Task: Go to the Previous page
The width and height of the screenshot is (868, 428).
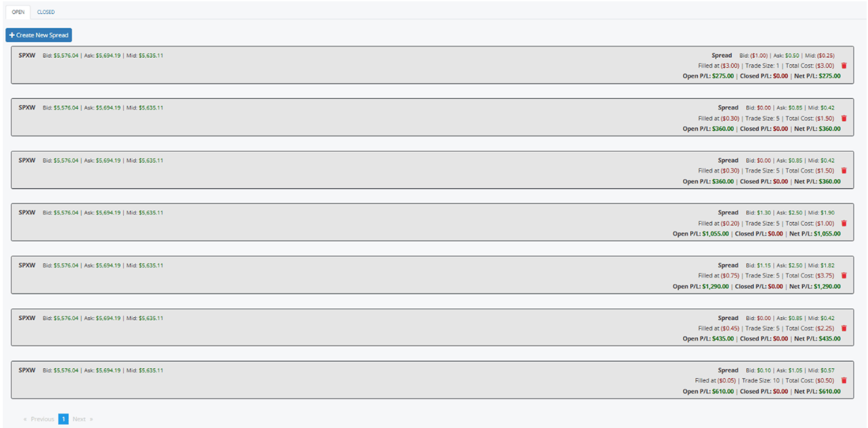Action: click(x=39, y=419)
